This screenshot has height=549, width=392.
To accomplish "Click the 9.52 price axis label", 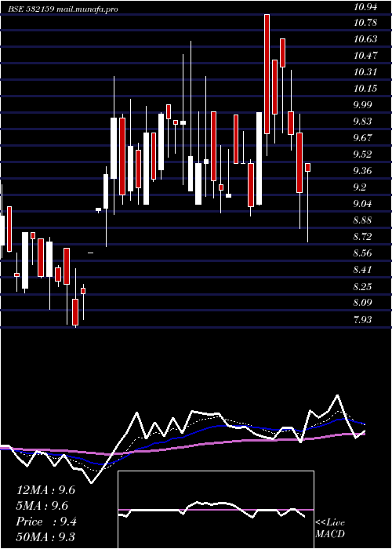I will click(x=362, y=155).
